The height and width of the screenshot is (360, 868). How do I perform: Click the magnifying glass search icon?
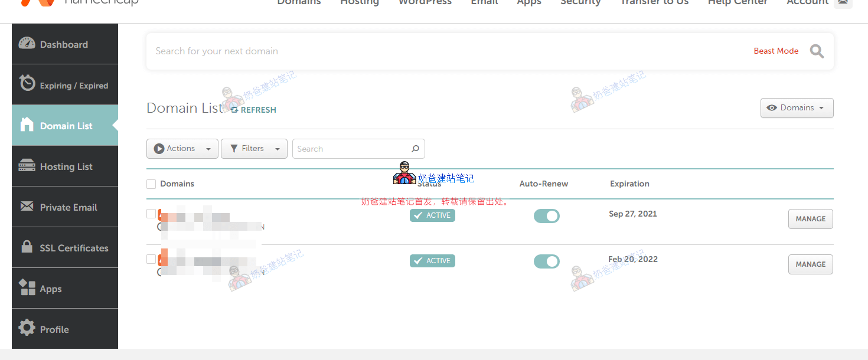[817, 51]
